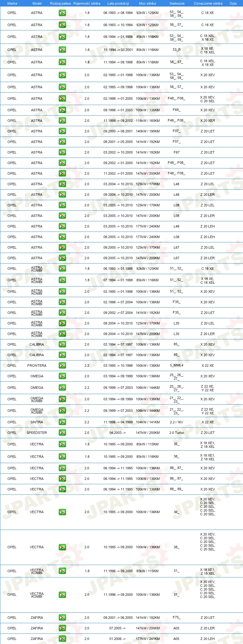Click the body cell '2.0 Turbo'

click(x=177, y=433)
